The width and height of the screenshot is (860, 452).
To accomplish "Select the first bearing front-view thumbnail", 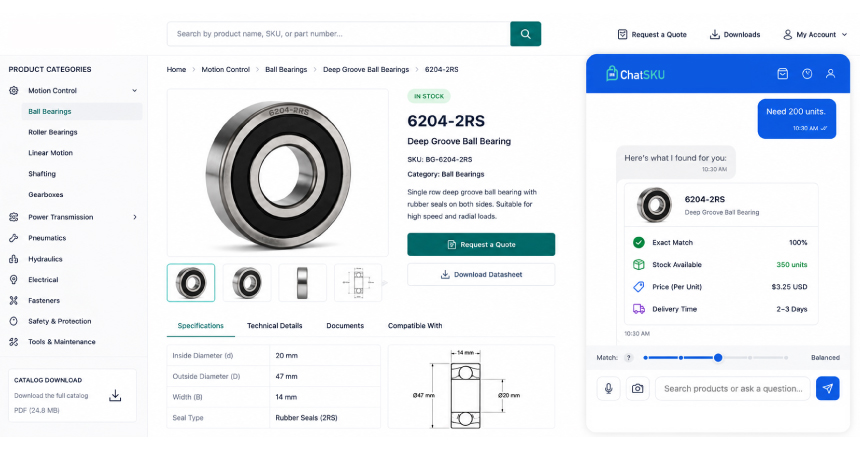I will pyautogui.click(x=191, y=283).
